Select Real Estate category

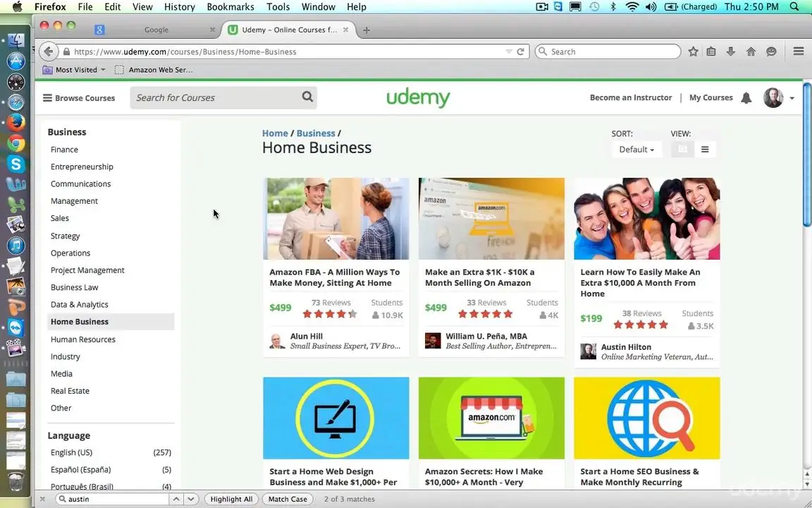(70, 391)
